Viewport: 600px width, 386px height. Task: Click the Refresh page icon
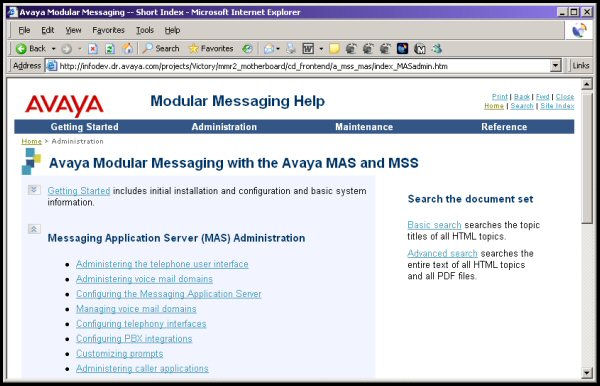(110, 49)
